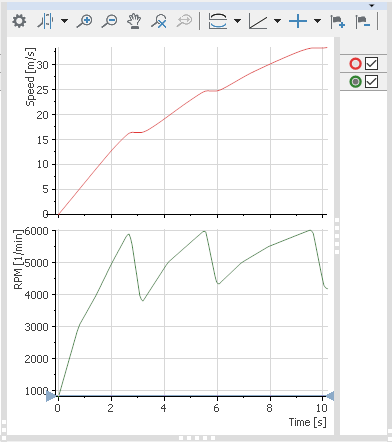This screenshot has height=442, width=392.
Task: Click the remove flag marker icon
Action: 363,22
